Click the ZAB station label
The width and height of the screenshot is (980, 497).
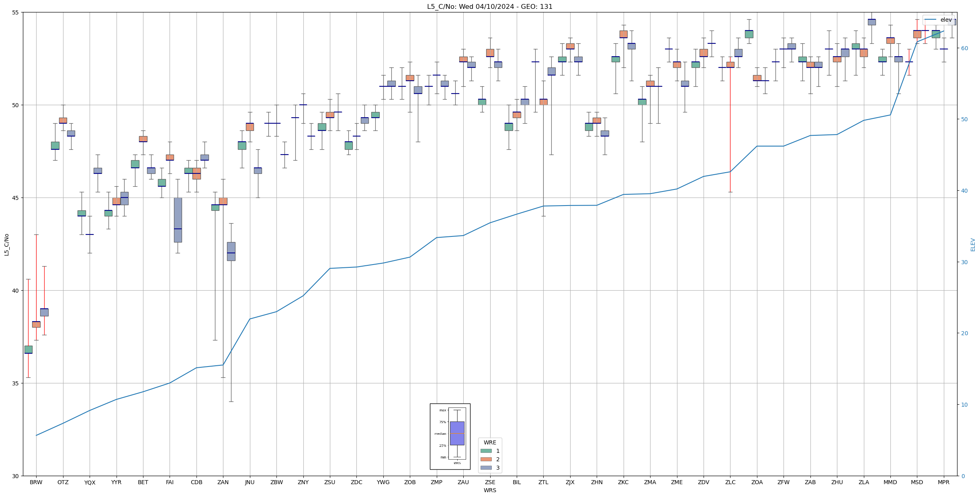tap(810, 483)
